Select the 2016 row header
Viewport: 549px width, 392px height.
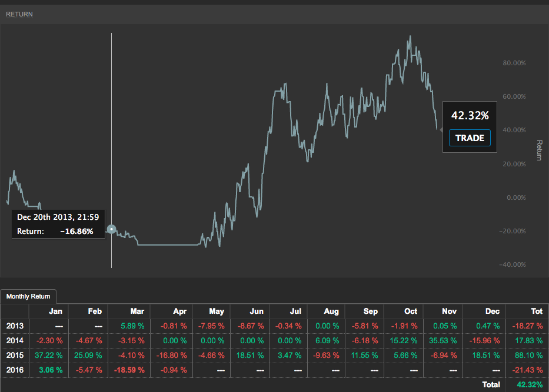pos(14,370)
